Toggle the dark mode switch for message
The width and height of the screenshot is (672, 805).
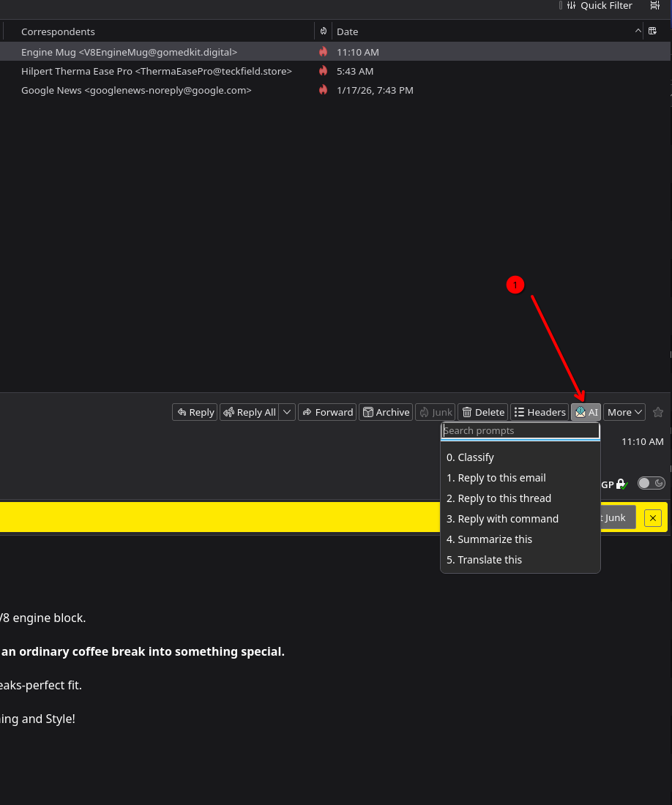[651, 483]
